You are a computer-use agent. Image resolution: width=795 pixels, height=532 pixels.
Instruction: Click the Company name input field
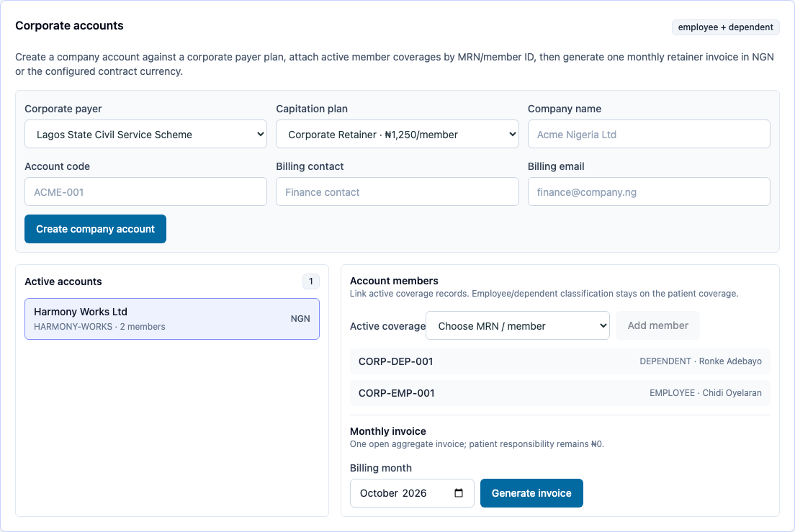(x=649, y=135)
